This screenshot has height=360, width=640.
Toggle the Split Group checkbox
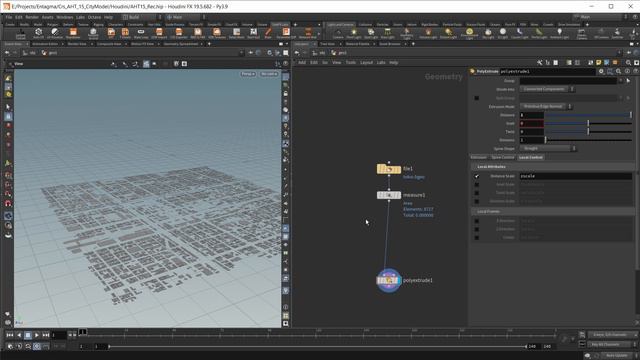(477, 98)
